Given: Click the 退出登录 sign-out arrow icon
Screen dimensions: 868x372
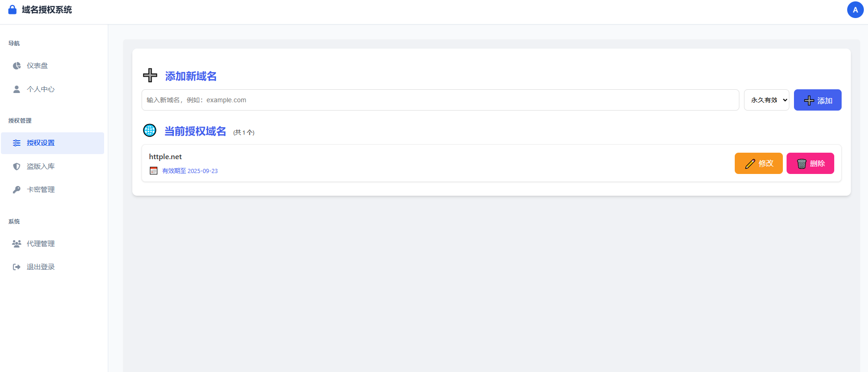Looking at the screenshot, I should 17,267.
